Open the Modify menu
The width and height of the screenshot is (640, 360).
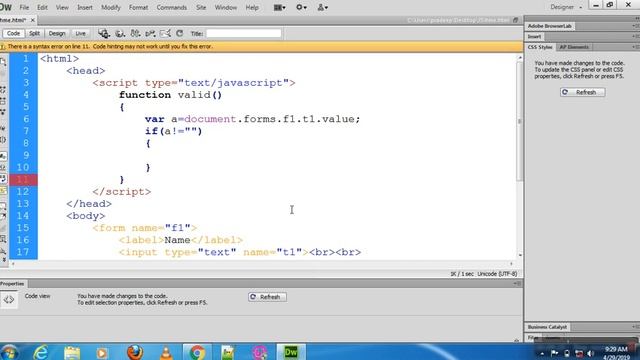(x=111, y=7)
